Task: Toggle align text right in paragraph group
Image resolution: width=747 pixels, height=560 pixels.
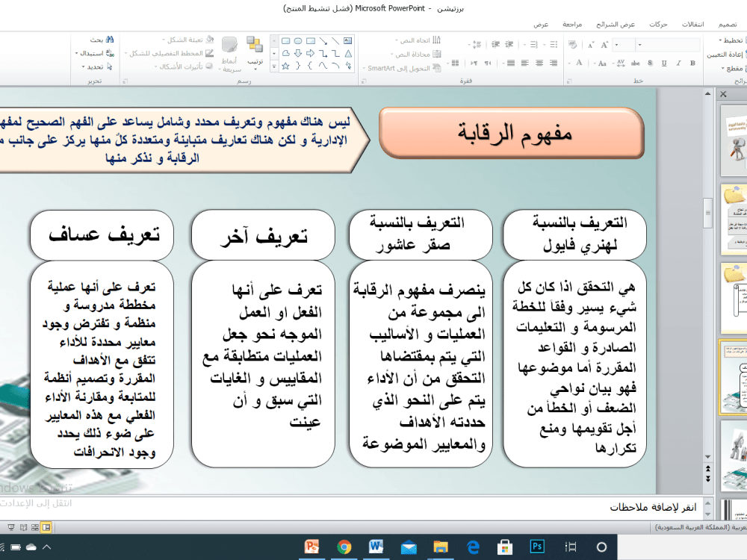Action: coord(553,63)
